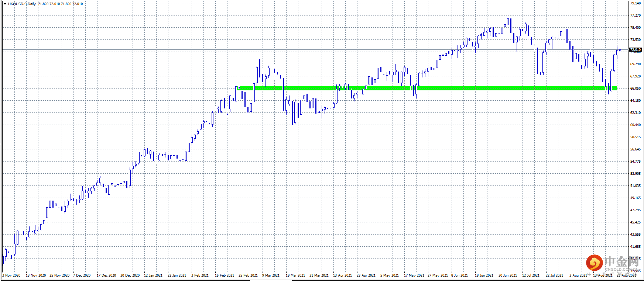
Task: Click the 52.900 price scale label
Action: coord(636,173)
